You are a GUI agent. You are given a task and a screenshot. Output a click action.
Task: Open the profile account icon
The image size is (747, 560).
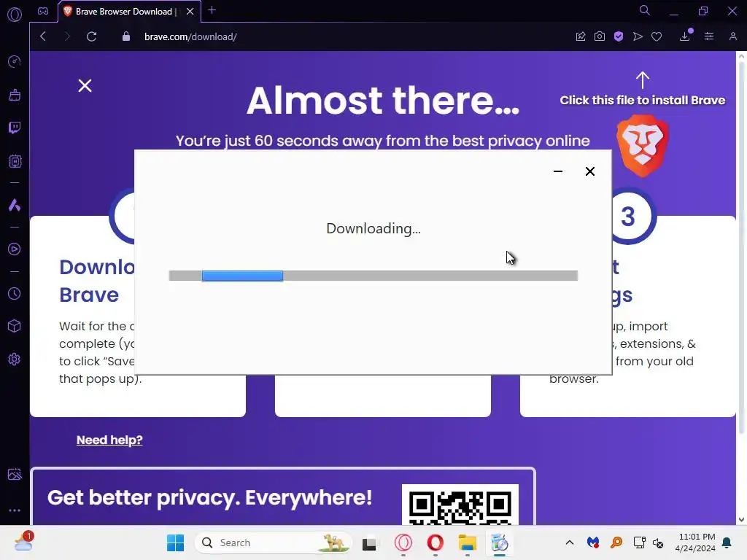[732, 36]
